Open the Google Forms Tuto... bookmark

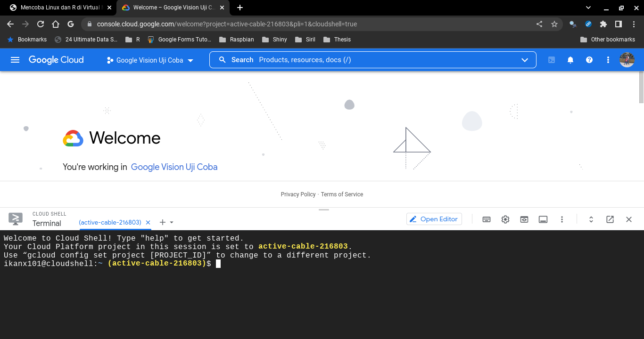179,40
